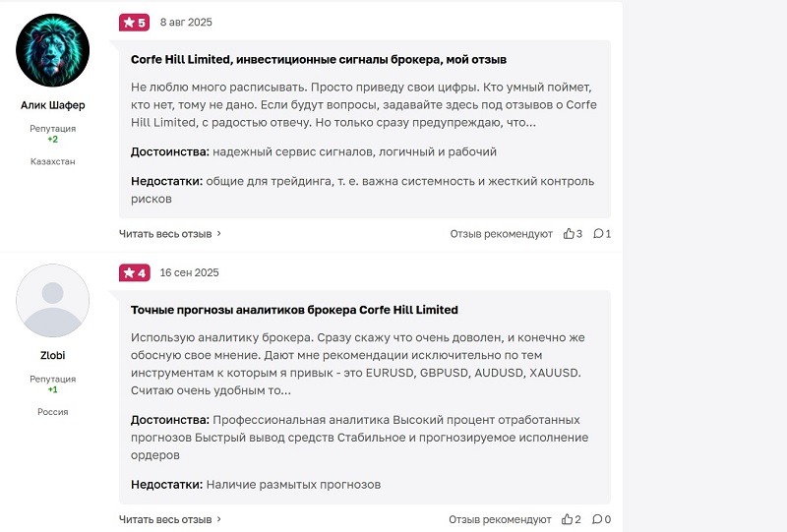Open Zlobi's default avatar picture
The width and height of the screenshot is (787, 532).
[x=53, y=301]
